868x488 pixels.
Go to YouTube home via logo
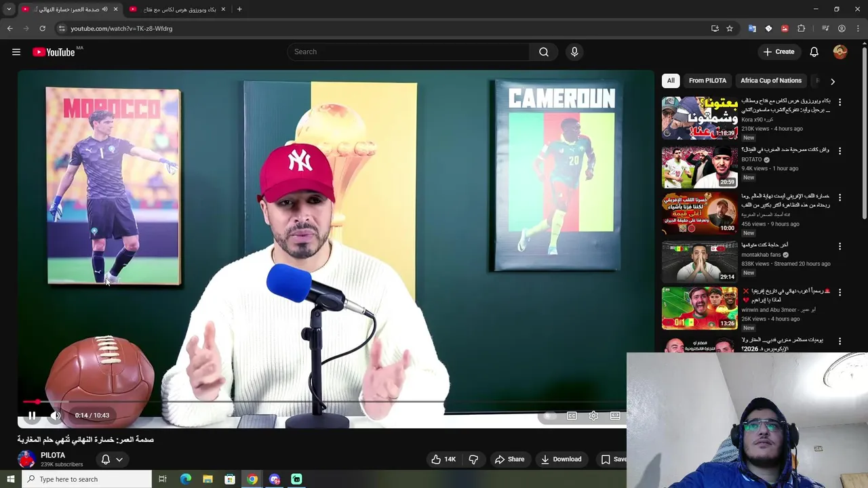click(x=54, y=52)
